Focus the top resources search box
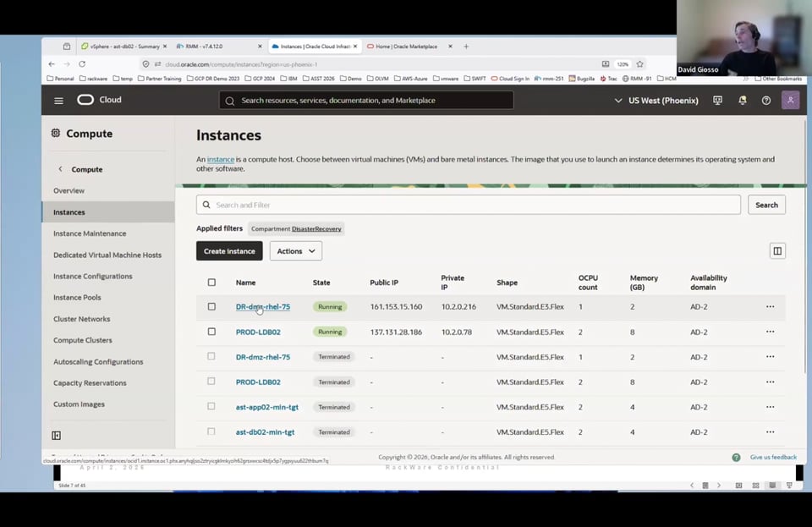812x527 pixels. (366, 101)
